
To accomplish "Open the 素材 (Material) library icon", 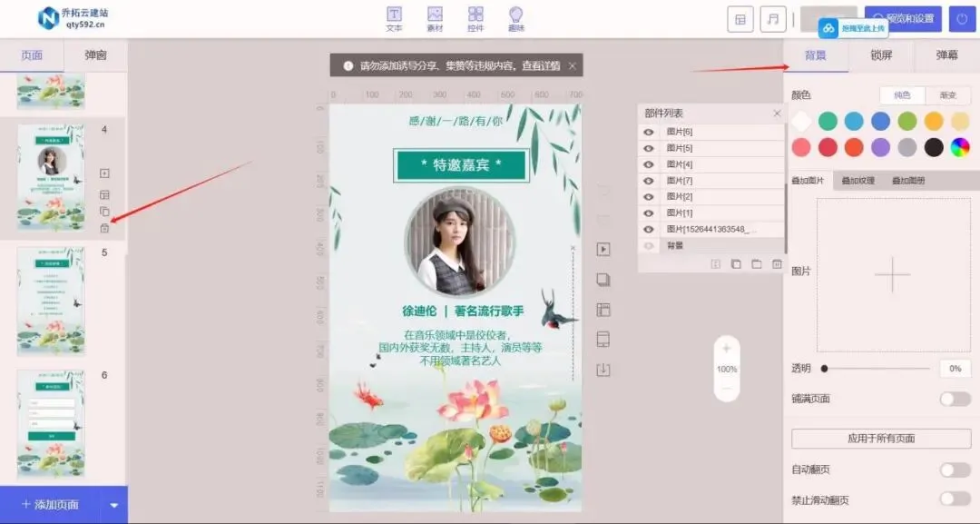I will 435,18.
